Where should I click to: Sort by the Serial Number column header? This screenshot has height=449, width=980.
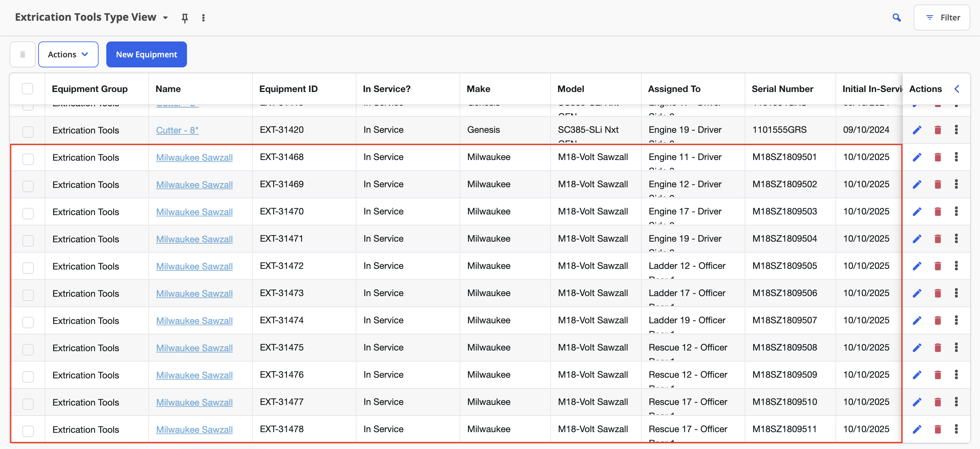point(782,89)
